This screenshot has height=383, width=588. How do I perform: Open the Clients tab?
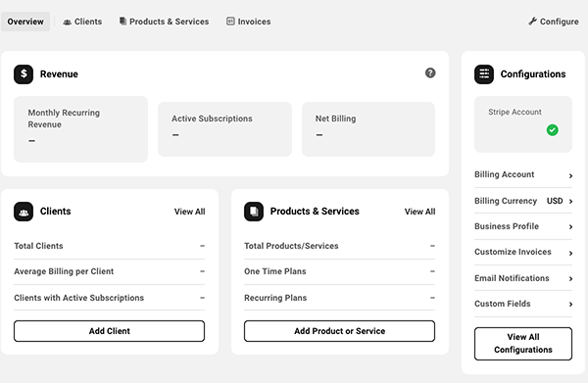click(x=82, y=22)
